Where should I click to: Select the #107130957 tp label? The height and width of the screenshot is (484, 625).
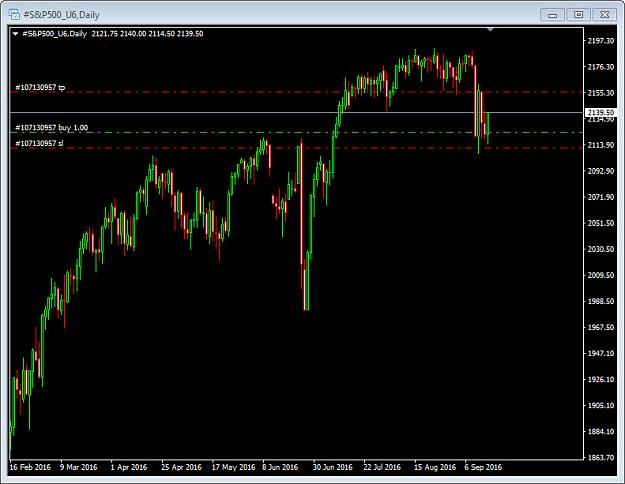coord(40,87)
